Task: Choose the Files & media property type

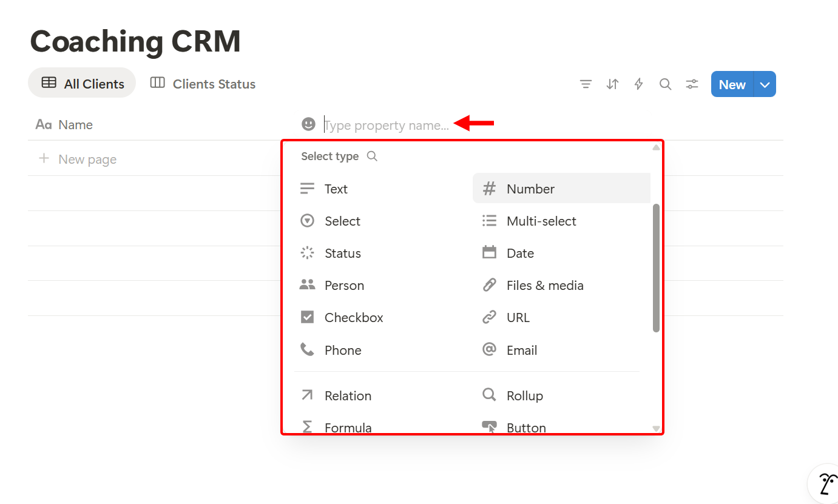Action: click(x=544, y=285)
